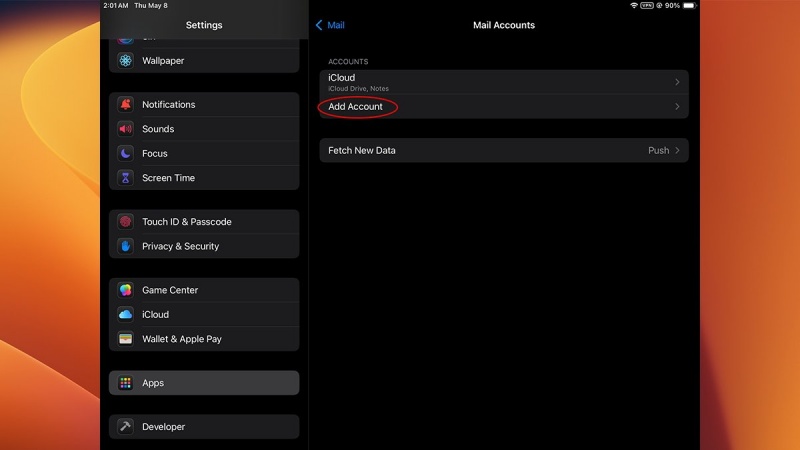Open Screen Time settings

pyautogui.click(x=204, y=178)
